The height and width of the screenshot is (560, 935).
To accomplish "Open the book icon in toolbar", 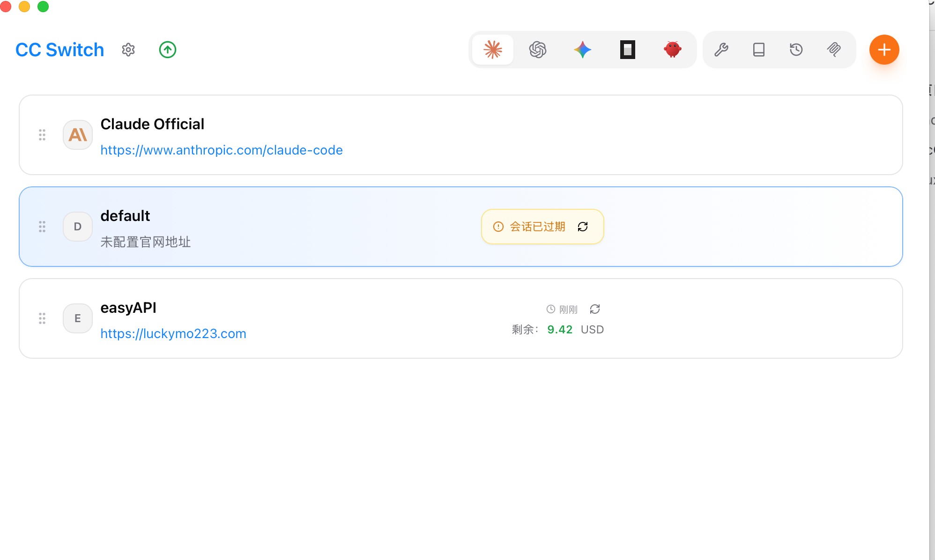I will 759,50.
